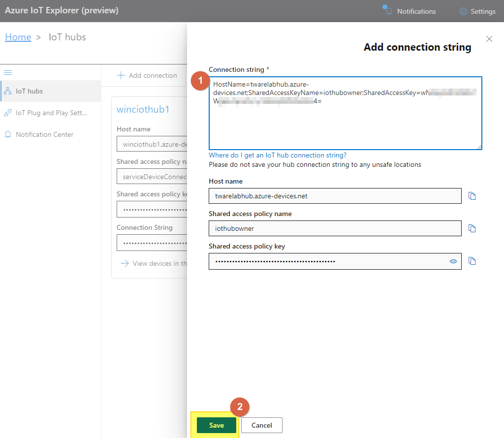Image resolution: width=504 pixels, height=438 pixels.
Task: Open Settings via the gear icon
Action: pos(463,11)
